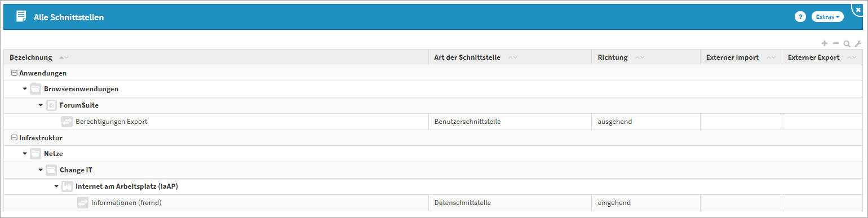The height and width of the screenshot is (218, 868).
Task: Collapse the Browseranwendungen folder arrow
Action: (25, 89)
